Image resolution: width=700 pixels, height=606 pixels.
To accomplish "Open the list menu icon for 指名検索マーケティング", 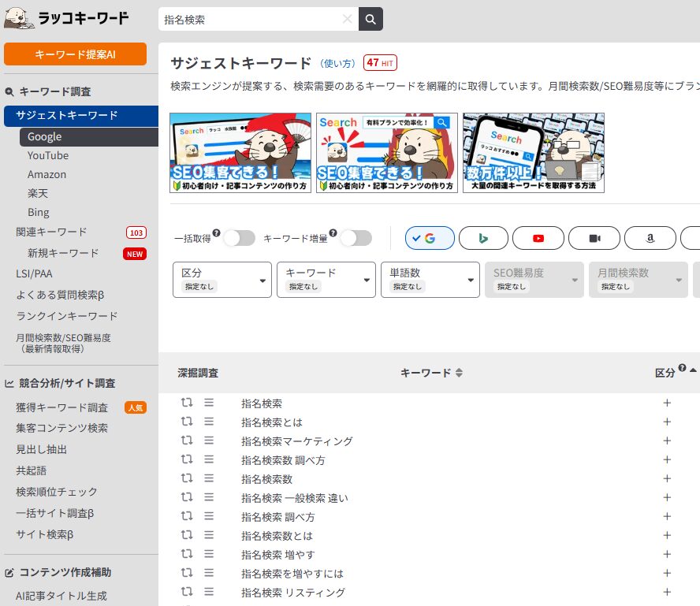I will (x=209, y=441).
